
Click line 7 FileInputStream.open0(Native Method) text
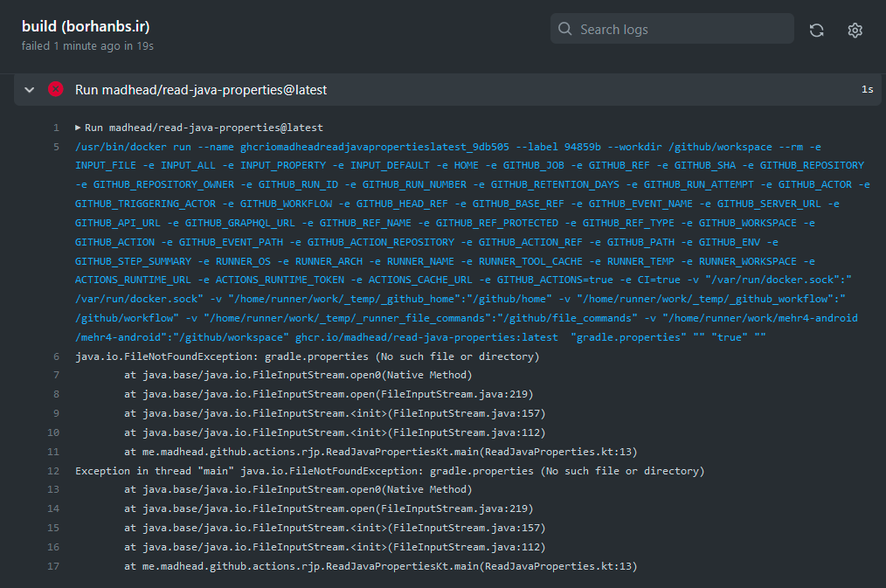[x=298, y=375]
